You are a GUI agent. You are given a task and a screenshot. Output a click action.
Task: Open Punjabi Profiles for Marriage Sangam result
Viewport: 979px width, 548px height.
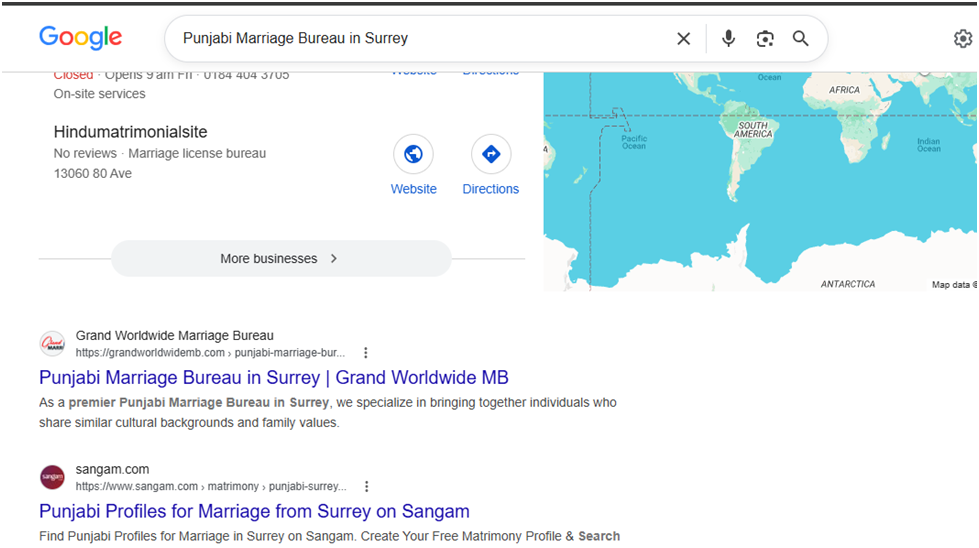point(254,511)
